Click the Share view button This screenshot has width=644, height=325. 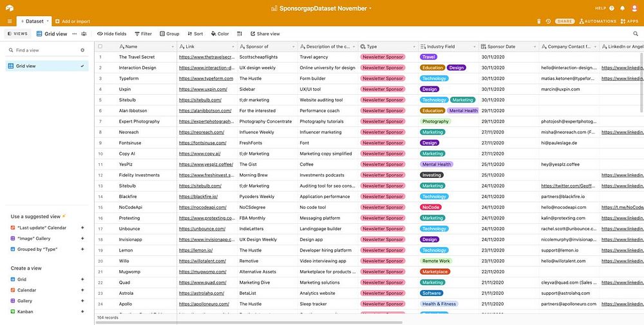(265, 34)
